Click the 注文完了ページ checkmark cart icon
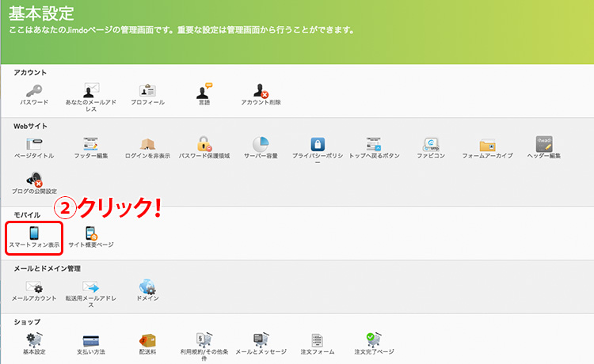 point(374,339)
